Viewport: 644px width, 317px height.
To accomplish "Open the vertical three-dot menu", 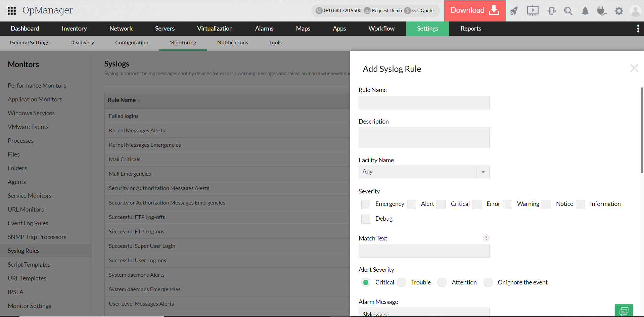I will tap(638, 29).
